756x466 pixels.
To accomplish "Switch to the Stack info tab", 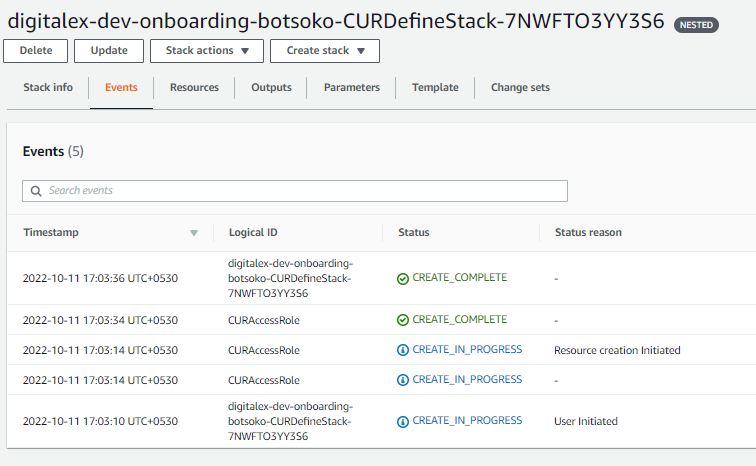I will coord(48,88).
